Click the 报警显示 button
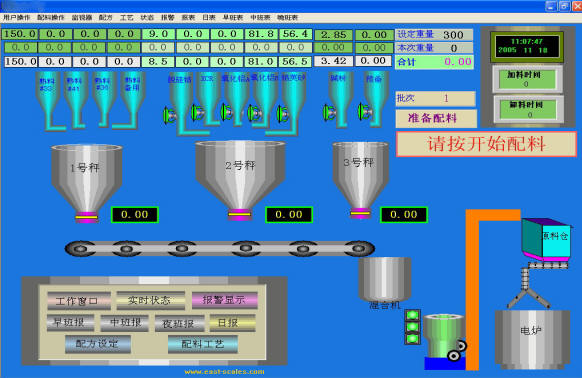Viewport: 582px width, 378px height. click(x=225, y=300)
